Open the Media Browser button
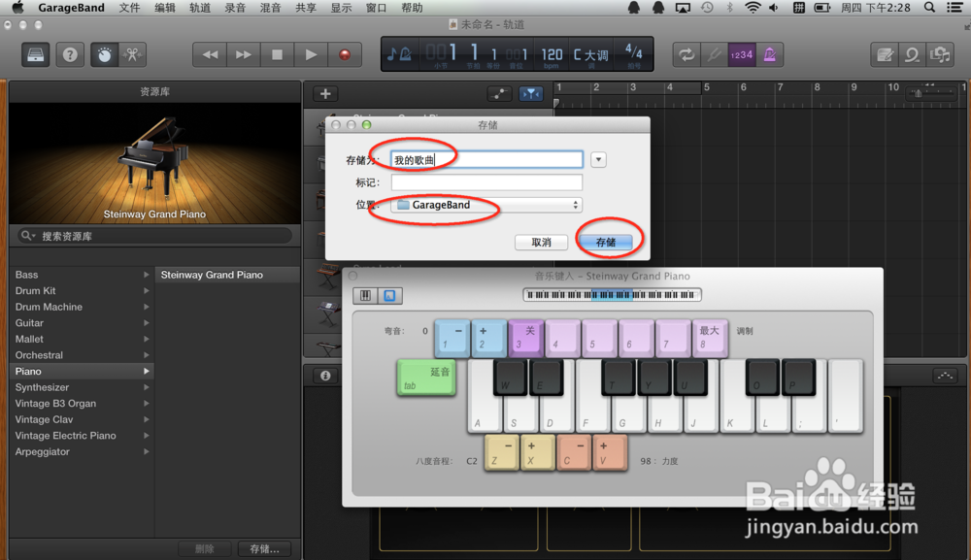The image size is (971, 560). tap(940, 55)
